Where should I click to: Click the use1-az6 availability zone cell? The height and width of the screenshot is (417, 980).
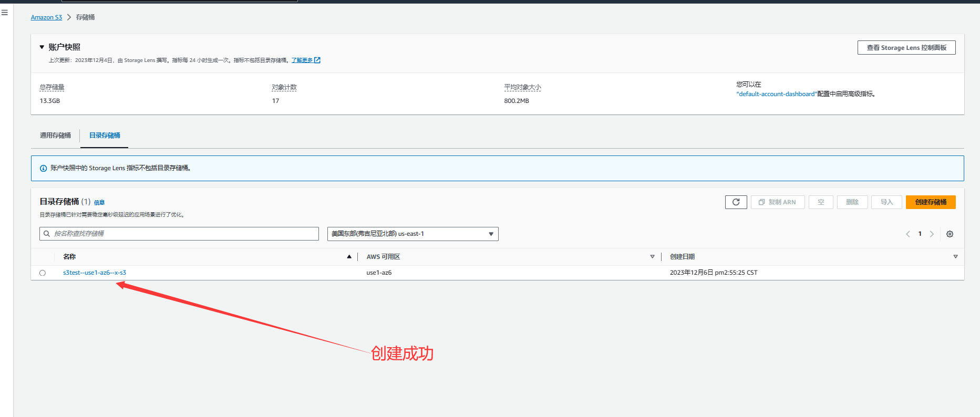coord(379,273)
